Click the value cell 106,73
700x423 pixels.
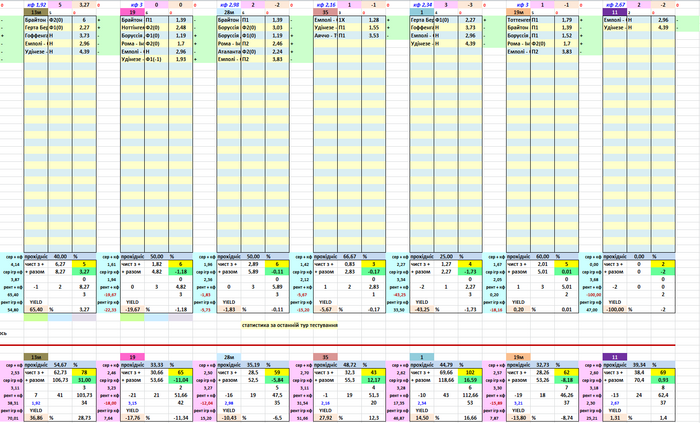(60, 380)
